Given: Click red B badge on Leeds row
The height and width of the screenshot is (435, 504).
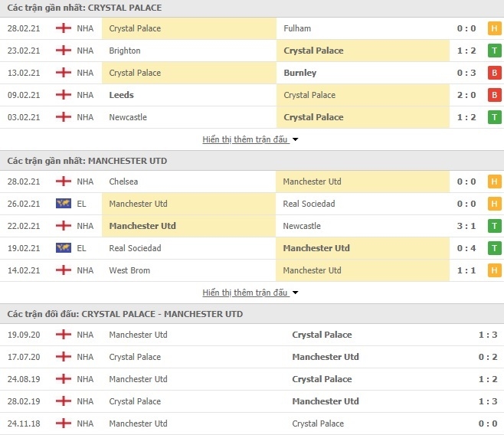Looking at the screenshot, I should [494, 95].
